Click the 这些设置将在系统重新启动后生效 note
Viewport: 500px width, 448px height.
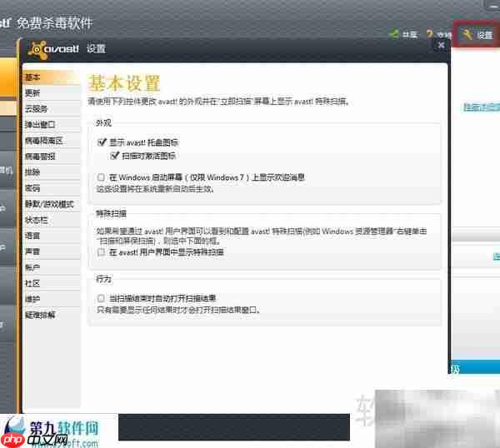point(155,189)
